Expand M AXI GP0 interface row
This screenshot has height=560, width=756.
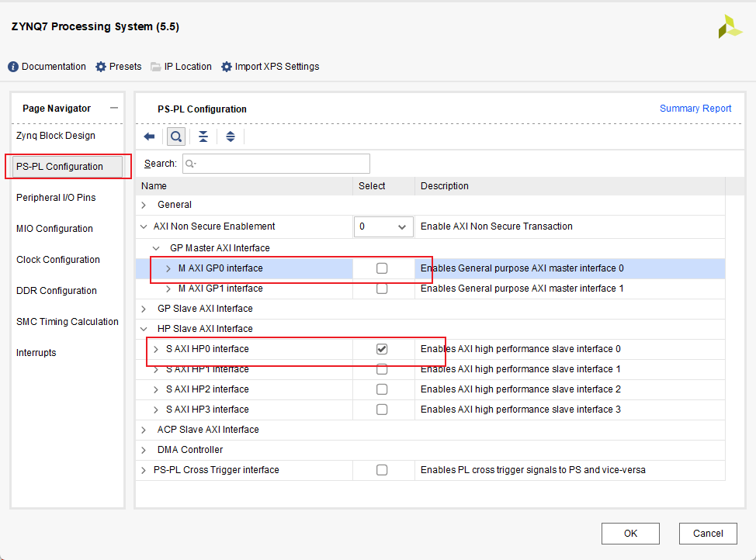pyautogui.click(x=168, y=268)
